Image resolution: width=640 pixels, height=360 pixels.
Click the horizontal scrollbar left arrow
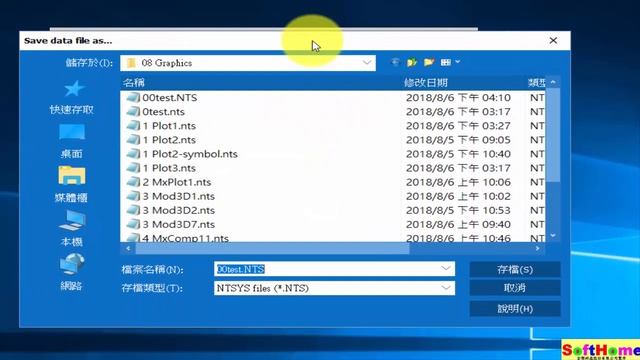click(128, 248)
